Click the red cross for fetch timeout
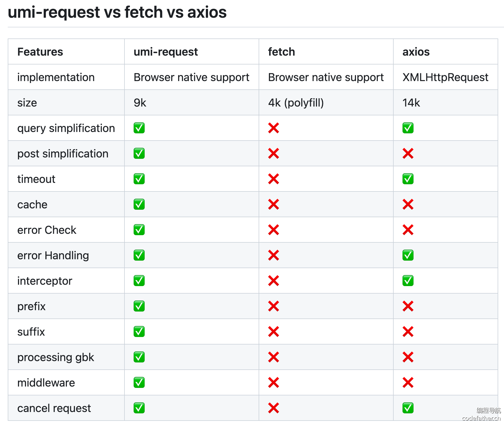The height and width of the screenshot is (425, 504). 274,179
